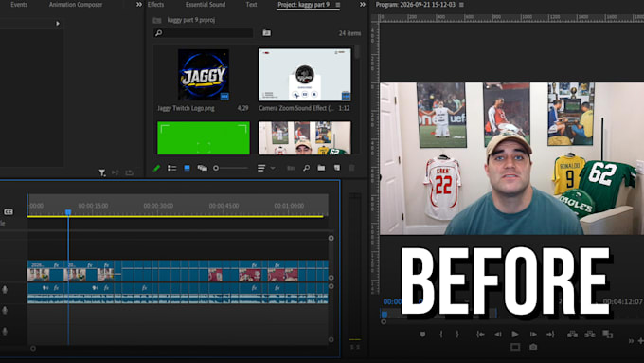The height and width of the screenshot is (363, 644).
Task: Expand the sort options dropdown arrow
Action: 273,168
